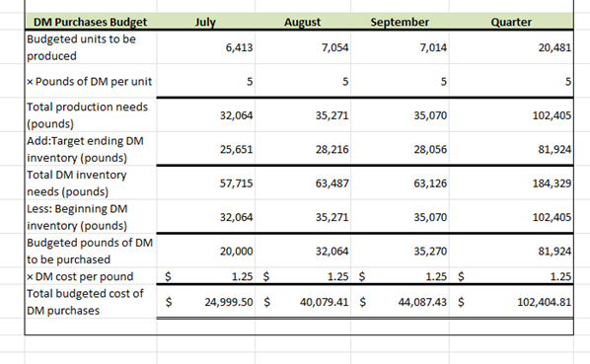Select Quarter beginning DM inventory 102,405

point(511,217)
